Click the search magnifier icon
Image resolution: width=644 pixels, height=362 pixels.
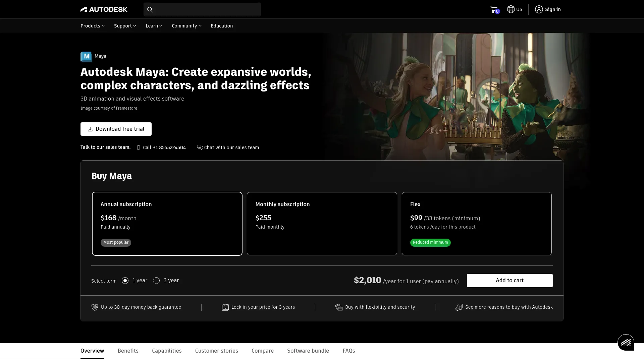pos(150,9)
